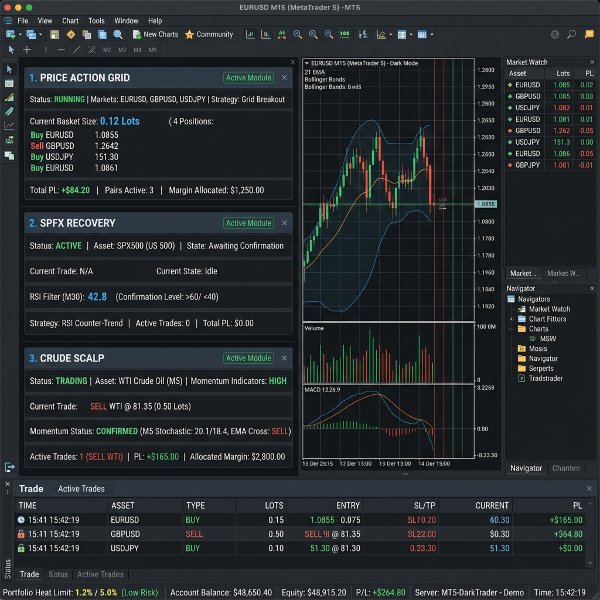
Task: Click the save diskette icon in toolbar
Action: 54,34
